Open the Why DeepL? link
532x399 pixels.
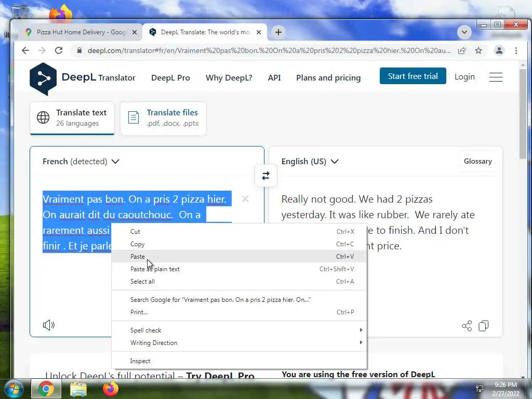(x=229, y=78)
